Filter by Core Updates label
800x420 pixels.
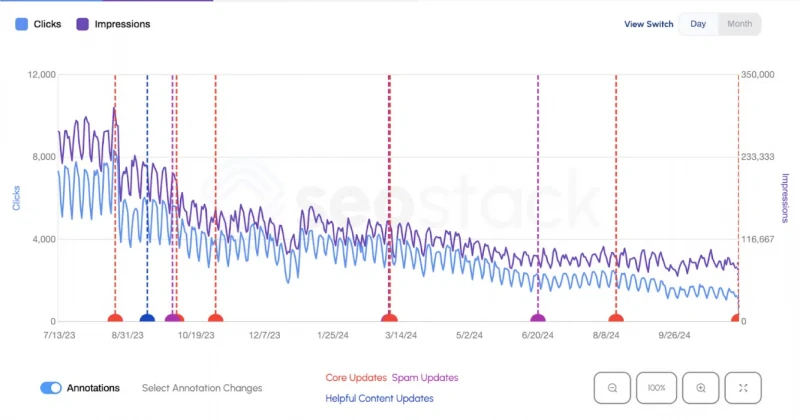356,378
